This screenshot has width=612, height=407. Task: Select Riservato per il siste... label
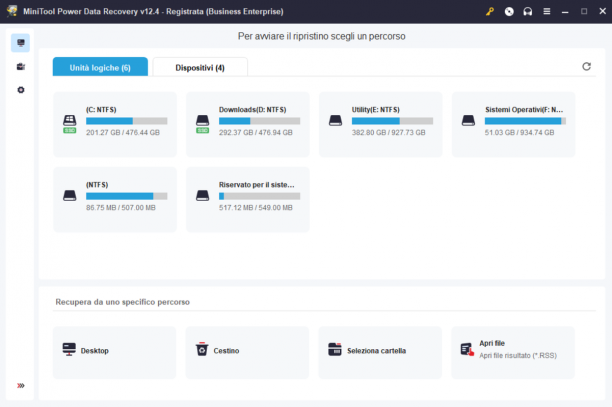pos(256,185)
